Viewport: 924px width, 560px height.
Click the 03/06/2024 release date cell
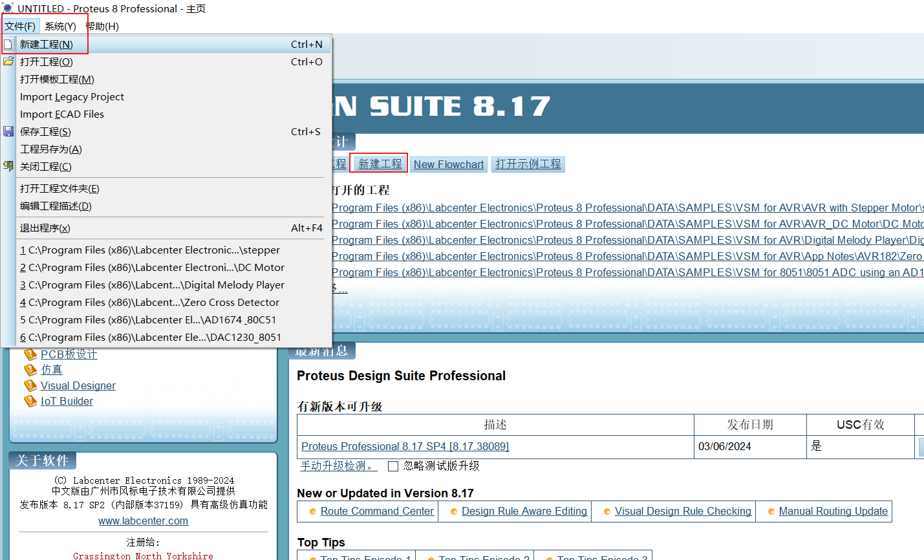click(750, 446)
